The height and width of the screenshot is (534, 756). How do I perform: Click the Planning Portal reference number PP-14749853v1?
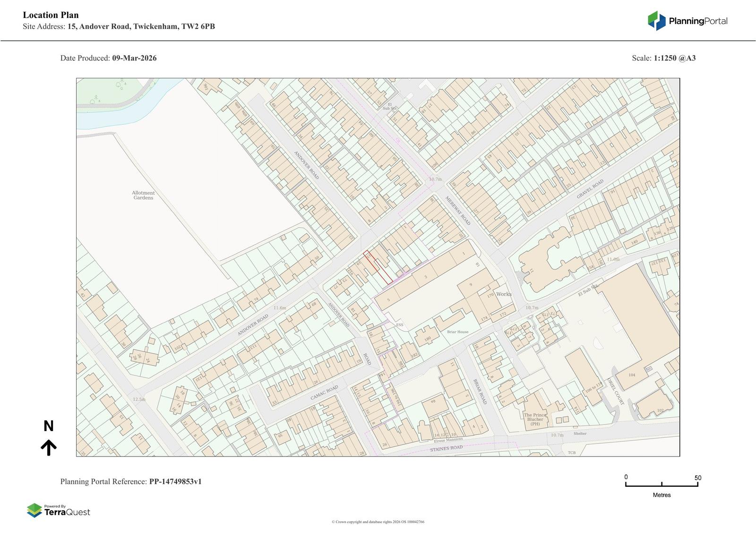point(175,482)
